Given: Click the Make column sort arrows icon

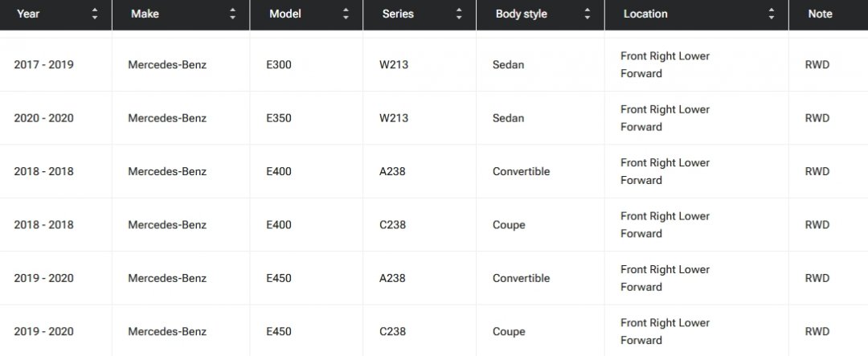Looking at the screenshot, I should [233, 14].
